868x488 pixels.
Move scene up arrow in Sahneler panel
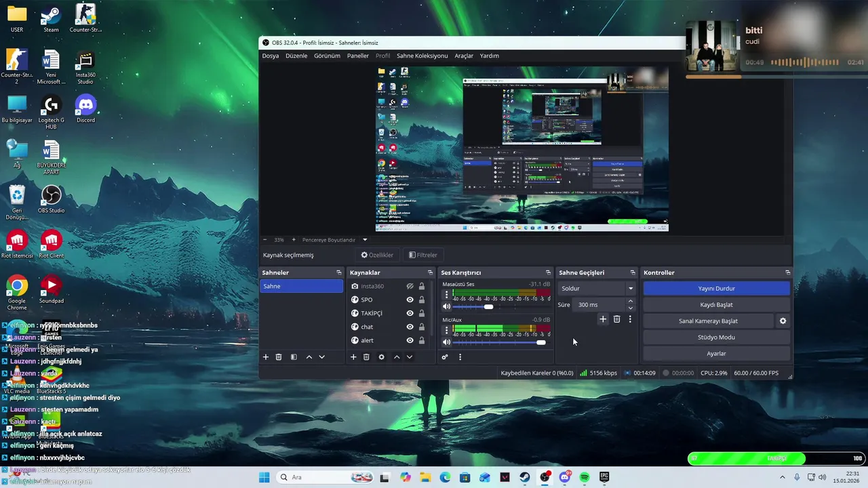309,357
